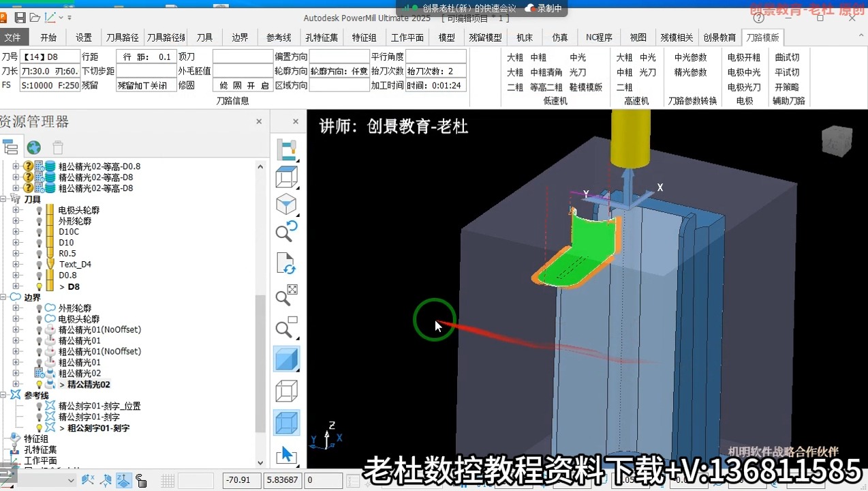Click the 刀号 field showing 【14】D8
Viewport: 868px width, 491px height.
point(49,57)
